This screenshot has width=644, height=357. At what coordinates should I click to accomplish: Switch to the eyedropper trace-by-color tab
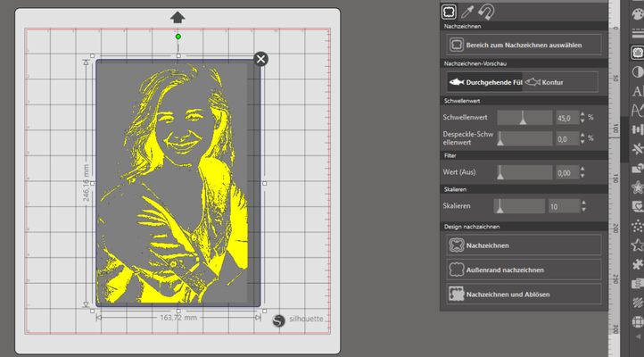(468, 12)
